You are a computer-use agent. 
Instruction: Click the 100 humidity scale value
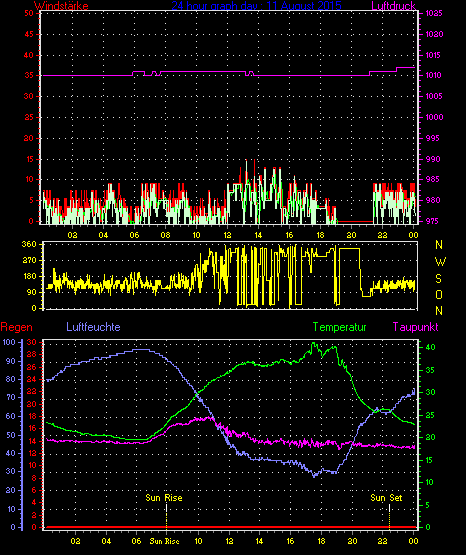[9, 342]
